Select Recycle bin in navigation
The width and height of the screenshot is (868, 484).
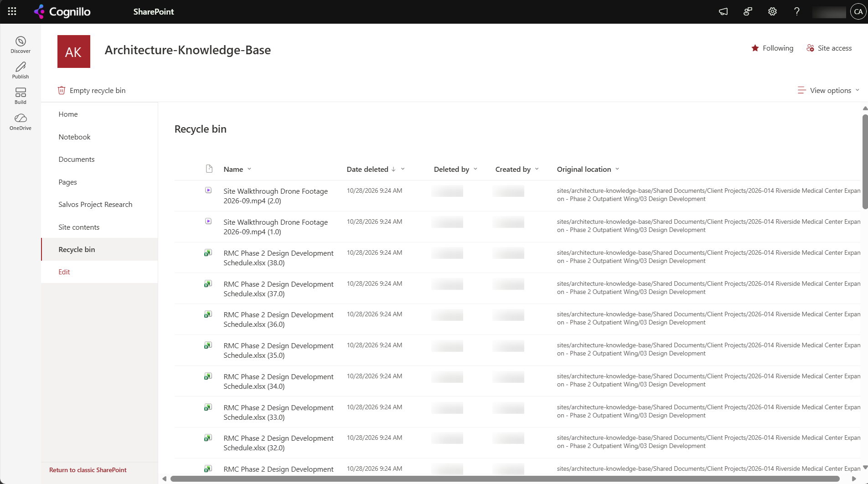click(x=99, y=249)
